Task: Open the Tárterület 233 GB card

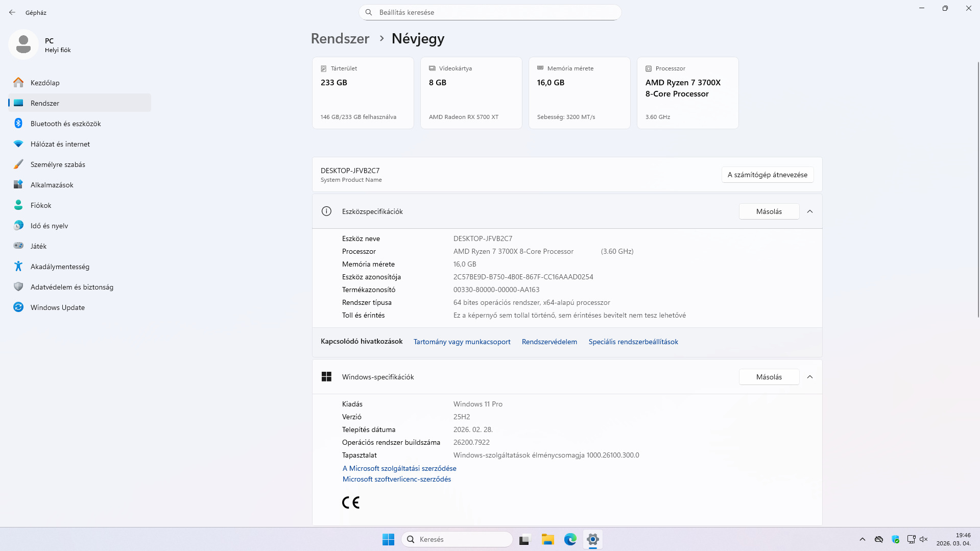Action: pos(363,93)
